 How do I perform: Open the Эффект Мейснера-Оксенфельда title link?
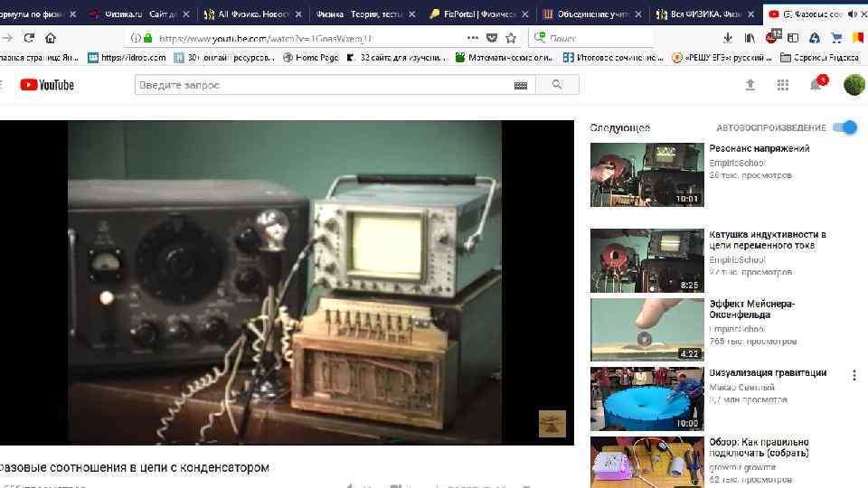click(751, 309)
